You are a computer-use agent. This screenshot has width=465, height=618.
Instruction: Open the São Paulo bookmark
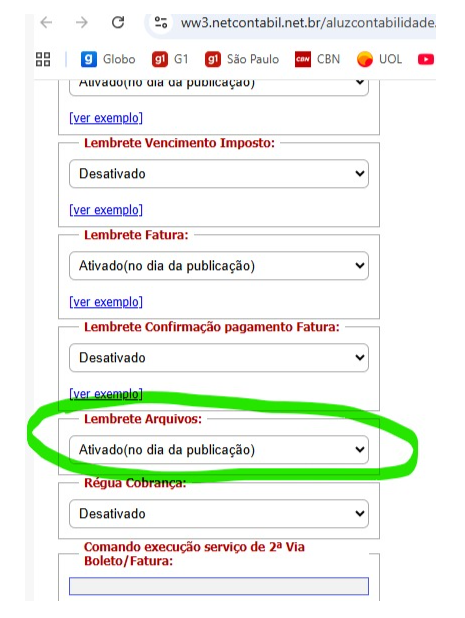(x=242, y=60)
